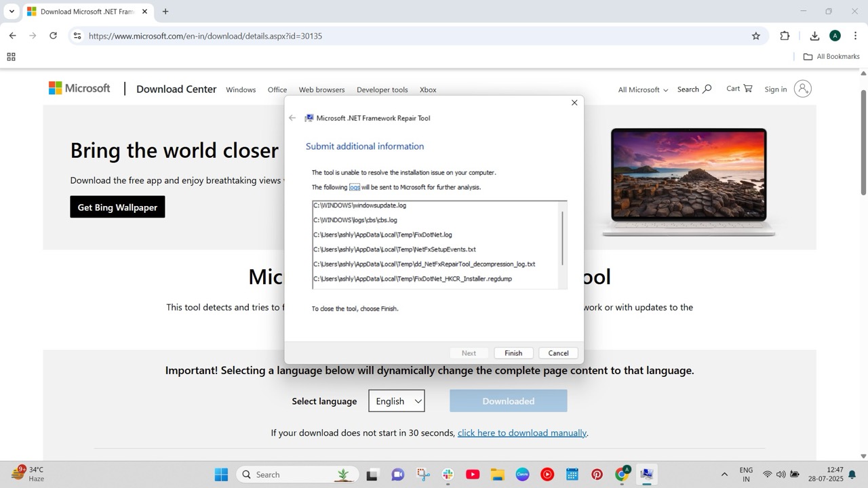Open the Download Center search magnifier
The width and height of the screenshot is (868, 488).
[x=707, y=89]
